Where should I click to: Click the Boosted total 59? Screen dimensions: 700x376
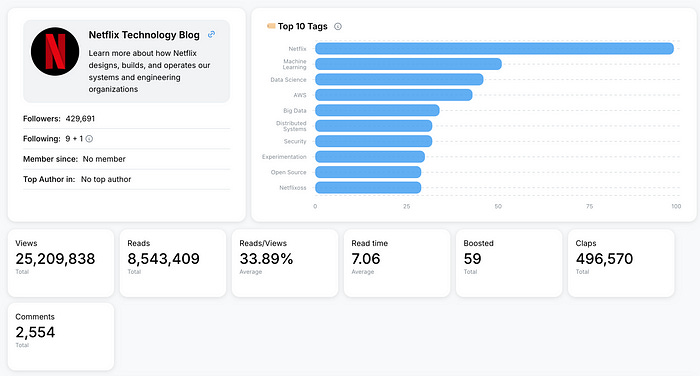(472, 259)
